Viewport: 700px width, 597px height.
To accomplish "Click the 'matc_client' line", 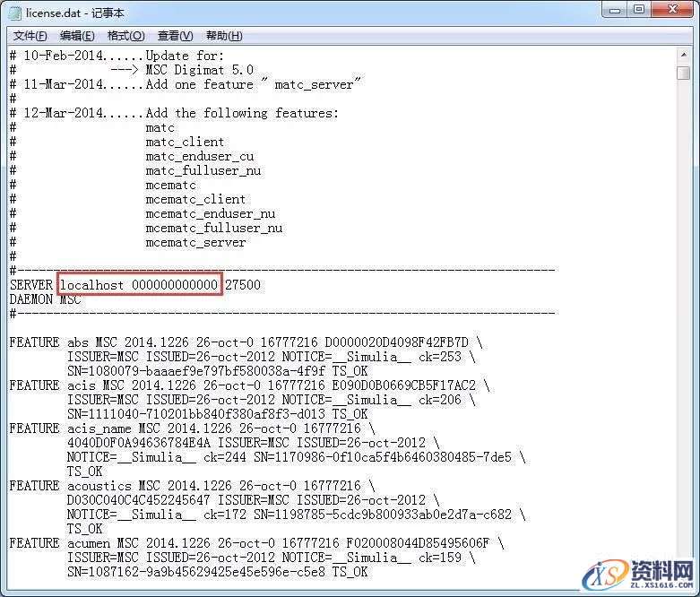I will tap(185, 142).
